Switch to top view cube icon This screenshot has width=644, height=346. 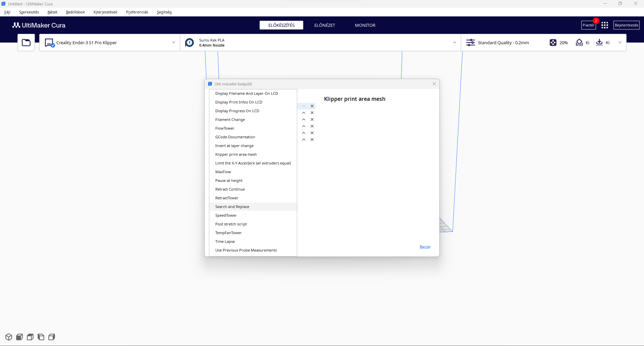30,337
